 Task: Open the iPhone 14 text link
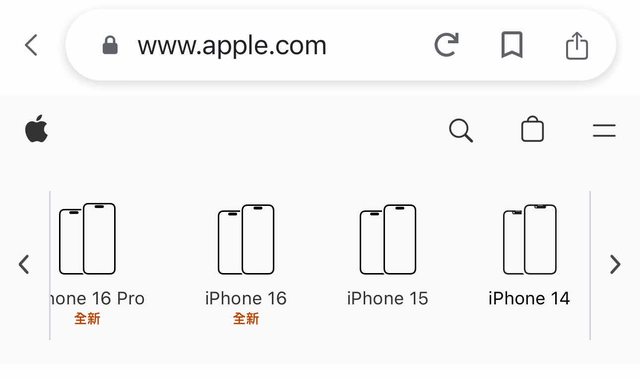pos(529,299)
